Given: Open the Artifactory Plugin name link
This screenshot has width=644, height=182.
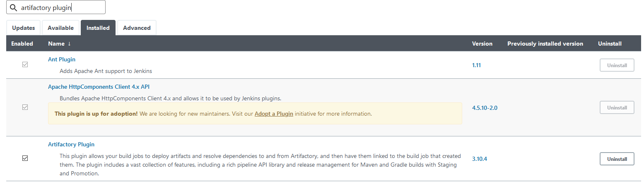Looking at the screenshot, I should pos(71,144).
